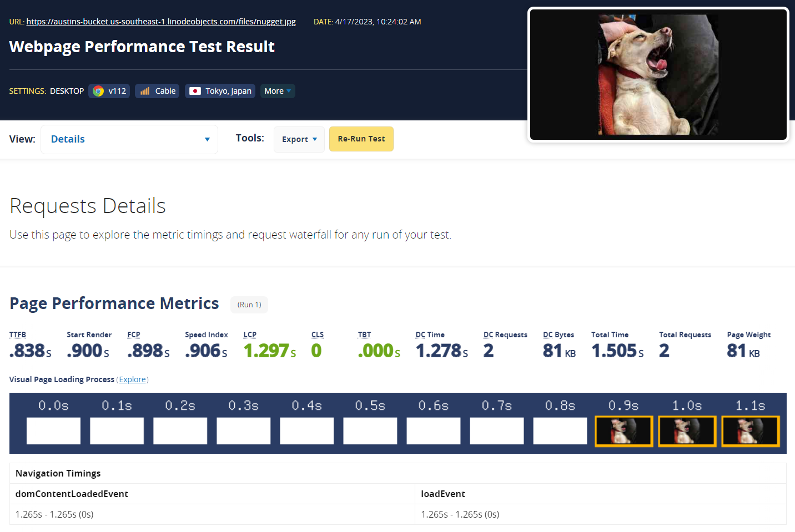Screen dimensions: 795x532
Task: Click the Chrome browser icon in settings
Action: point(98,91)
